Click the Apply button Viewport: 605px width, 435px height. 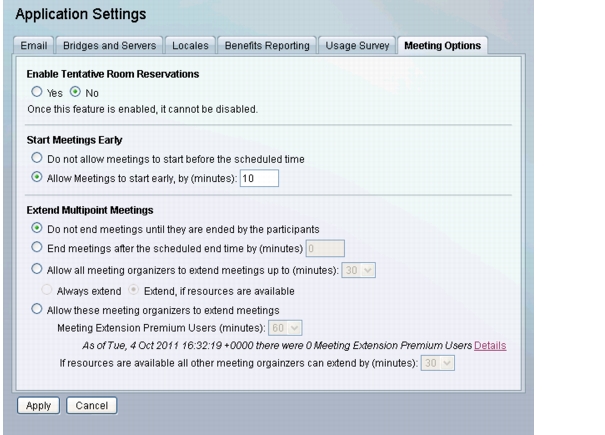(x=38, y=406)
